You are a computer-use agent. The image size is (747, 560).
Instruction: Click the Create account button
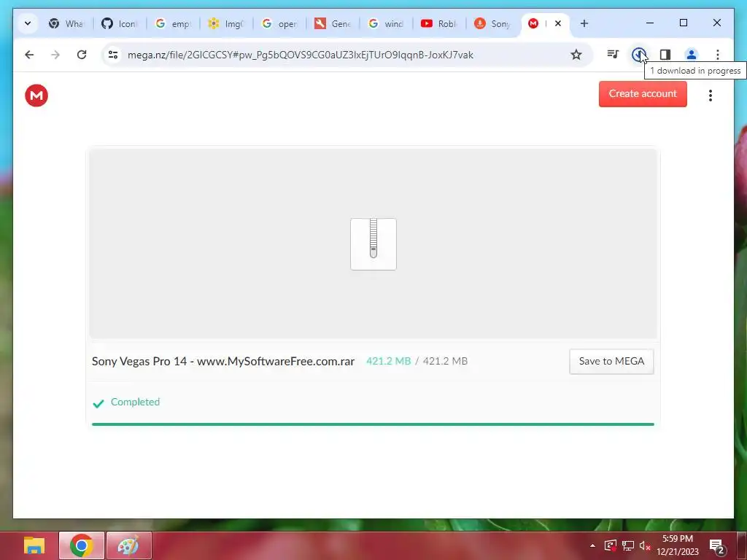pos(643,94)
